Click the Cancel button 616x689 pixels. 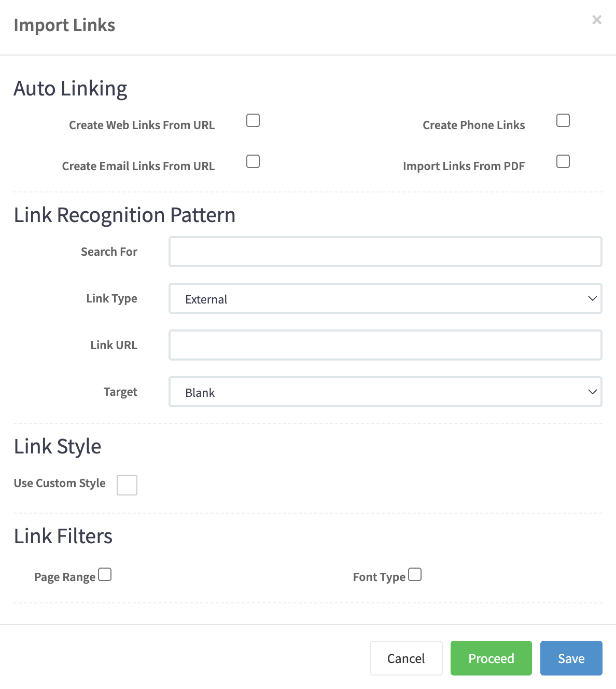(406, 658)
